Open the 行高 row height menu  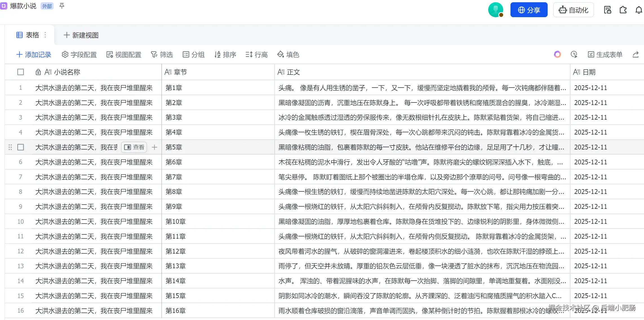[256, 54]
